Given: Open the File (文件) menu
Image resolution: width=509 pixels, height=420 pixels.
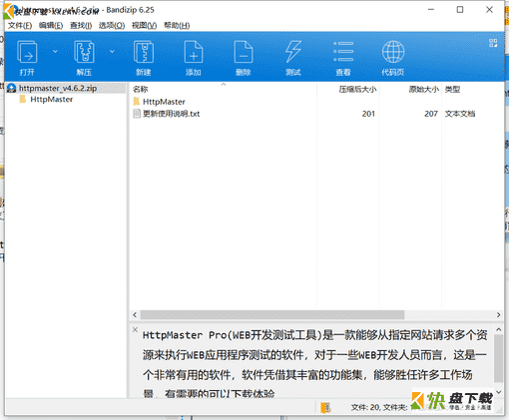Looking at the screenshot, I should [x=20, y=25].
